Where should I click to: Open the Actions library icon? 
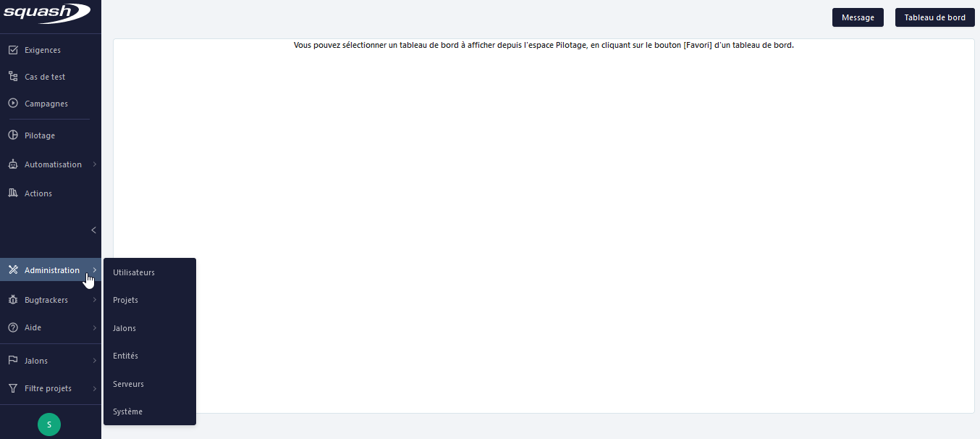tap(13, 193)
